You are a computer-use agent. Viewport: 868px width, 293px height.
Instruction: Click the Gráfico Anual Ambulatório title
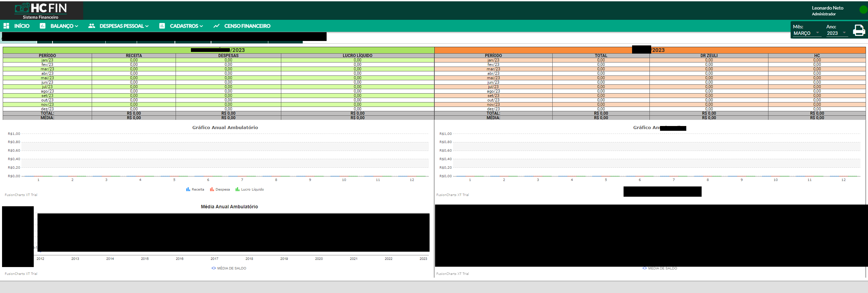pos(225,127)
